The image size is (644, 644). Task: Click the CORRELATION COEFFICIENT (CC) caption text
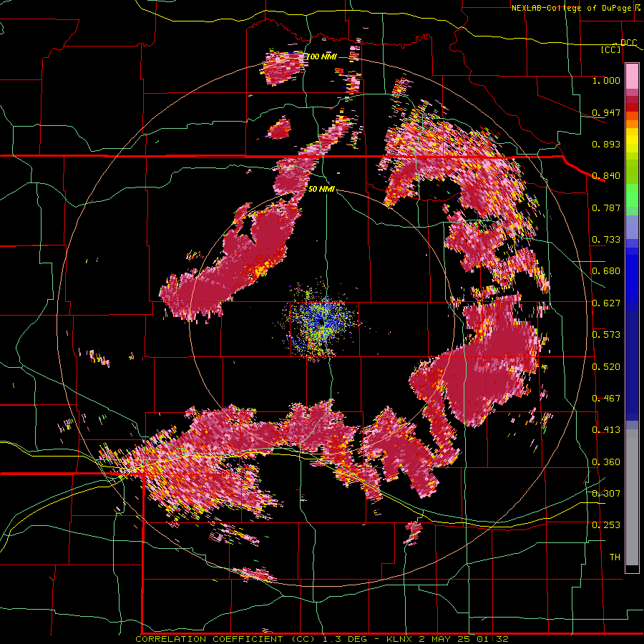pyautogui.click(x=226, y=639)
